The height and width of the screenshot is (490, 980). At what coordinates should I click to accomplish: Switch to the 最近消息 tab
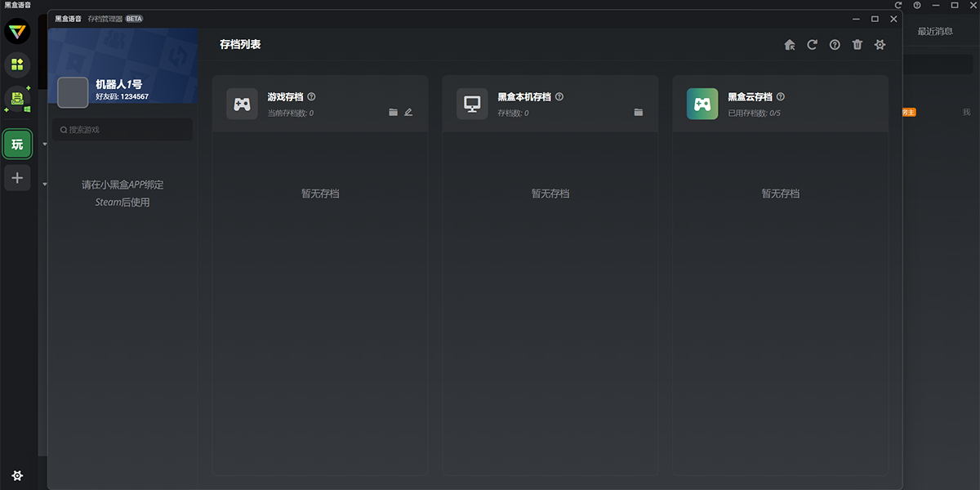[x=935, y=31]
